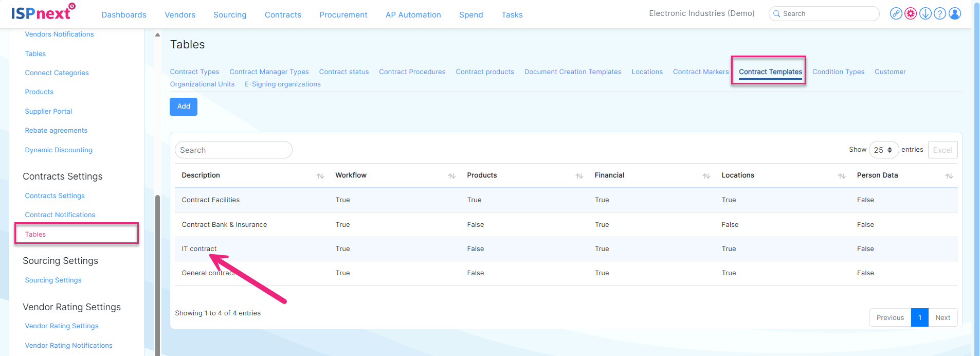Switch to the Contract Templates tab
This screenshot has height=356, width=980.
tap(770, 72)
